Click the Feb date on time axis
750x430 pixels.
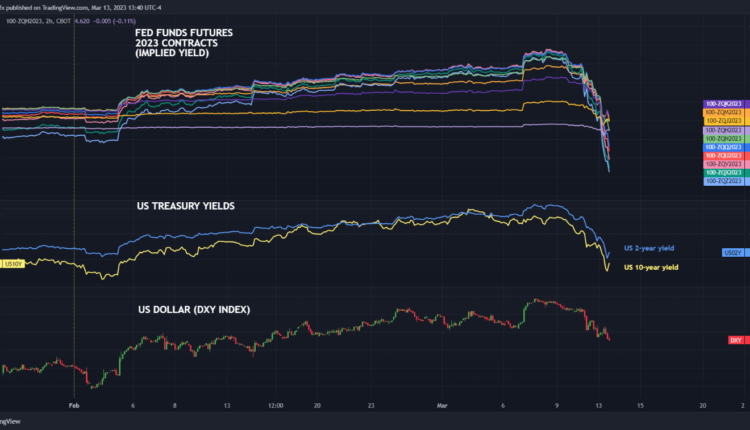tap(73, 406)
